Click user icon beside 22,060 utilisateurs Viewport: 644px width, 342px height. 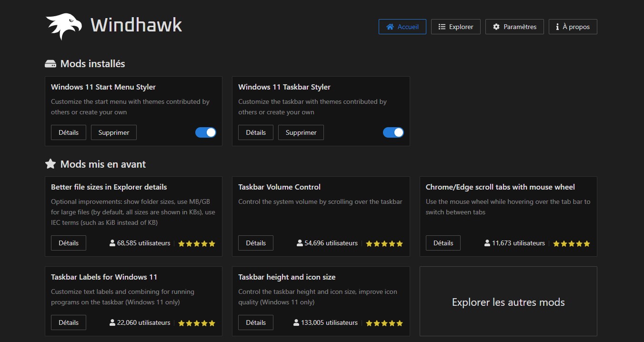(112, 322)
